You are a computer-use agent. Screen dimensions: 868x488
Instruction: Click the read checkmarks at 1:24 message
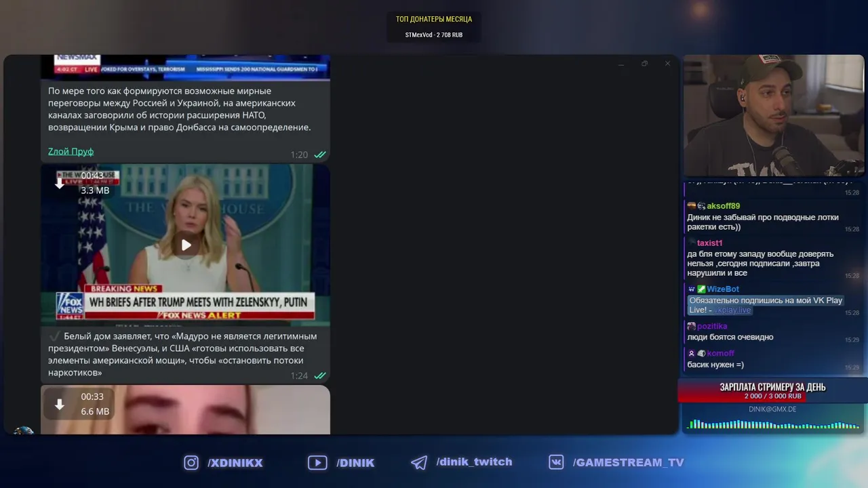320,375
